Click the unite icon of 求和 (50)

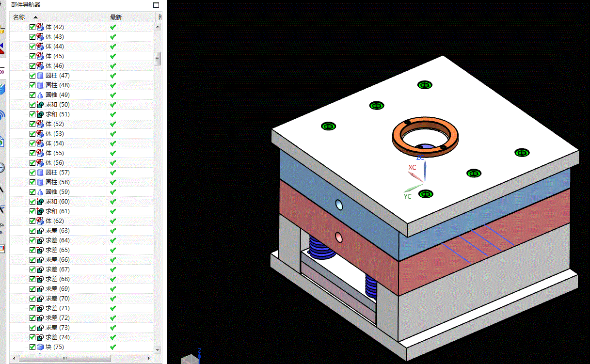tap(40, 105)
